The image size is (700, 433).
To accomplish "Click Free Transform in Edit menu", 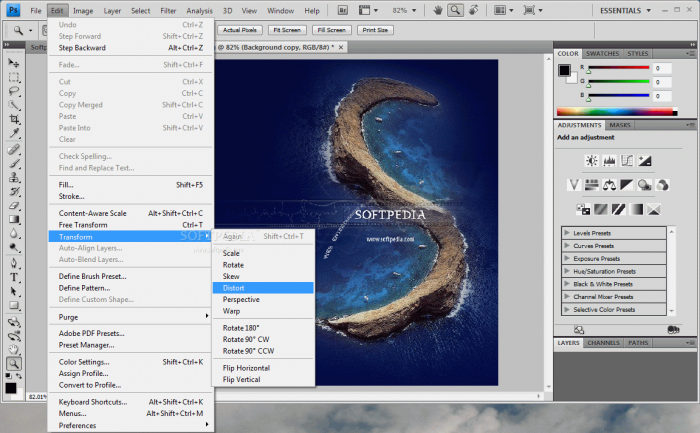I will point(130,225).
